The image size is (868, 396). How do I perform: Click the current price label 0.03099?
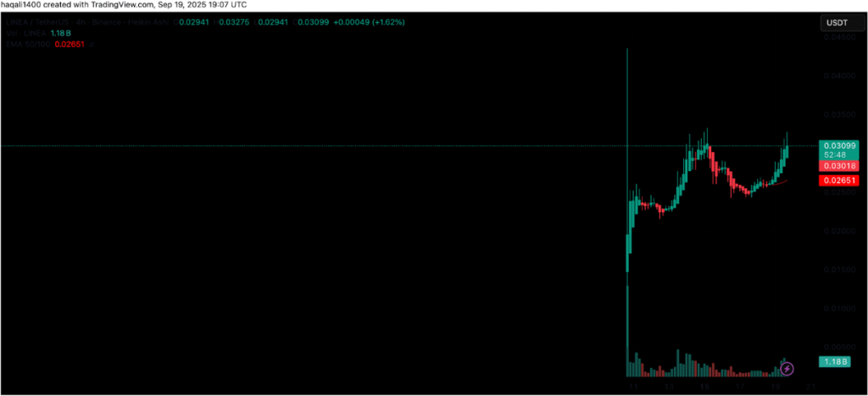[x=838, y=147]
